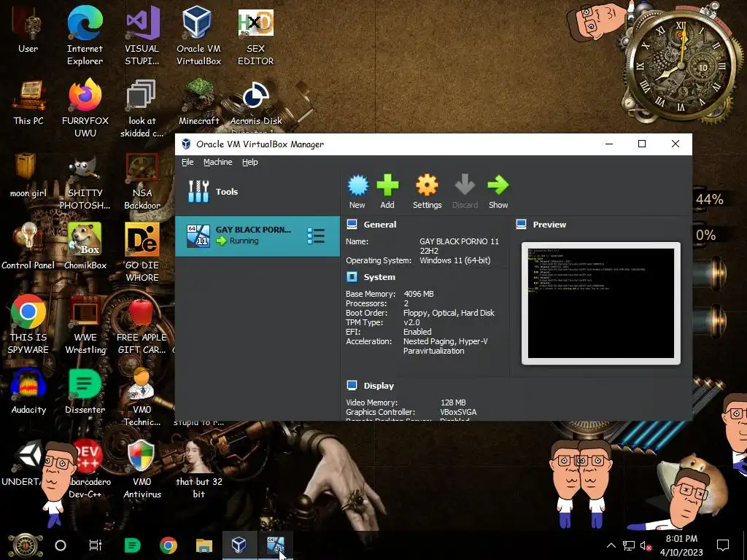Select the Tools entry in VirtualBox
747x560 pixels.
click(258, 192)
